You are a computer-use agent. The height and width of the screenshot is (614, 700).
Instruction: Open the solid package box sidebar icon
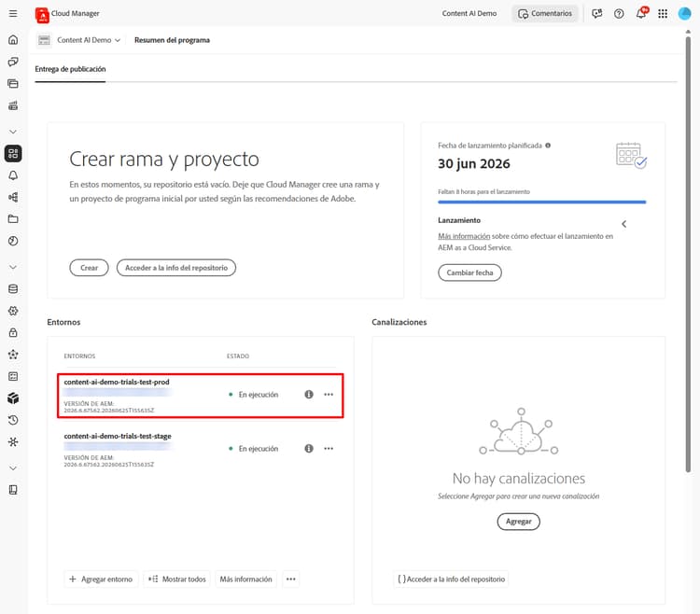[13, 398]
